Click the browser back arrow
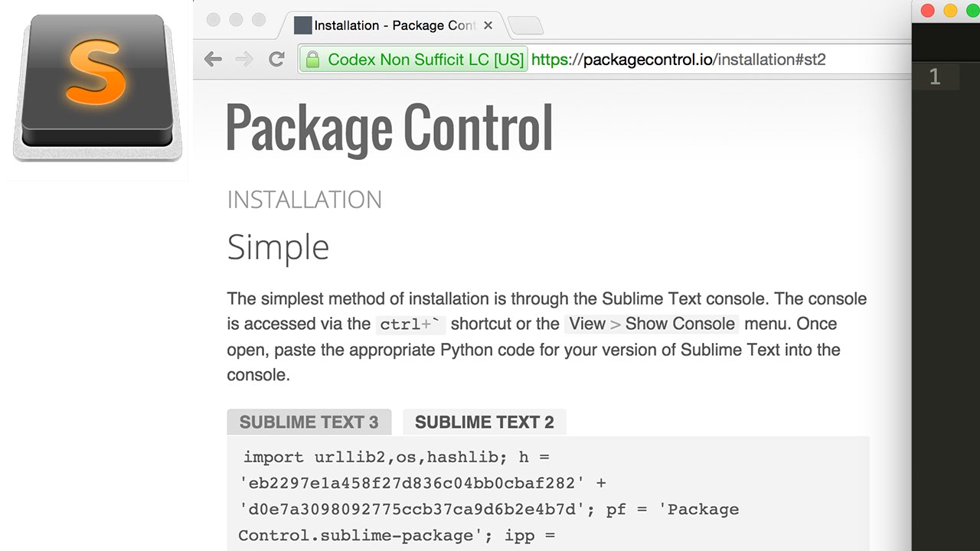980x551 pixels. click(213, 59)
